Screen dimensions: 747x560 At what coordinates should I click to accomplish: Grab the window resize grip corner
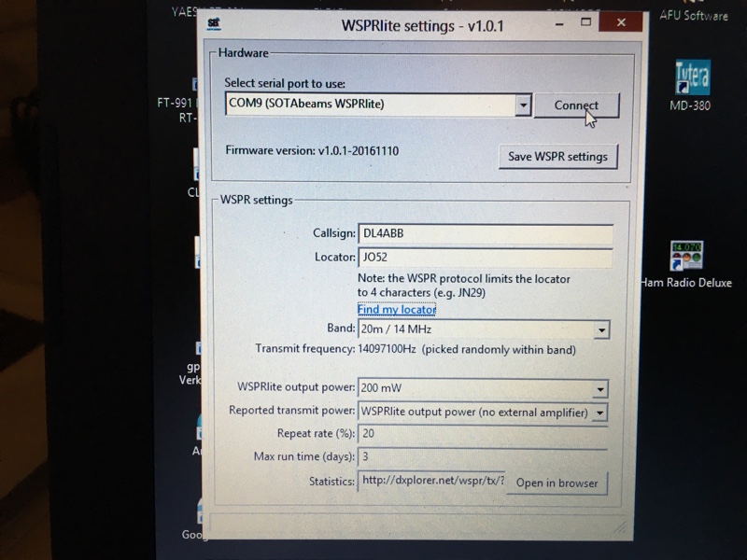(620, 526)
